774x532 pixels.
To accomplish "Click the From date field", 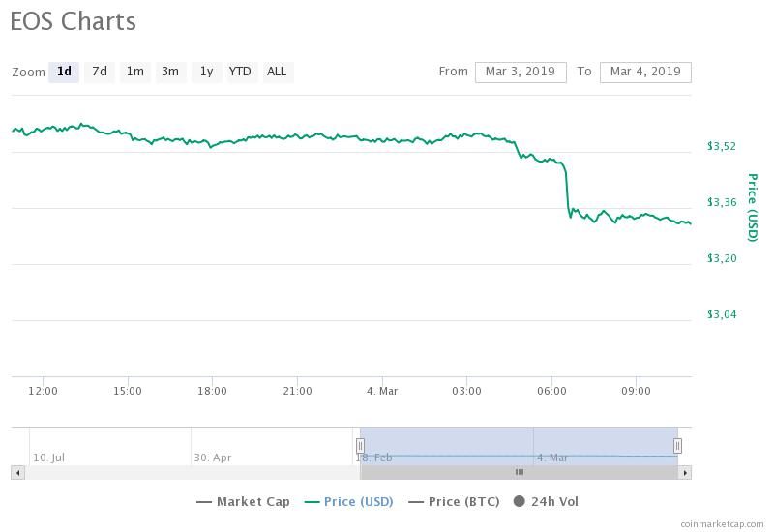I will coord(521,72).
